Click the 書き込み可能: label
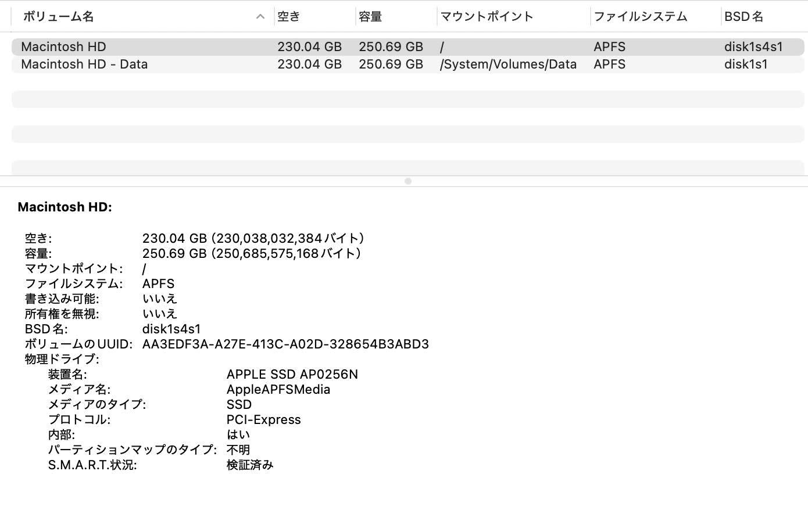 coord(62,299)
